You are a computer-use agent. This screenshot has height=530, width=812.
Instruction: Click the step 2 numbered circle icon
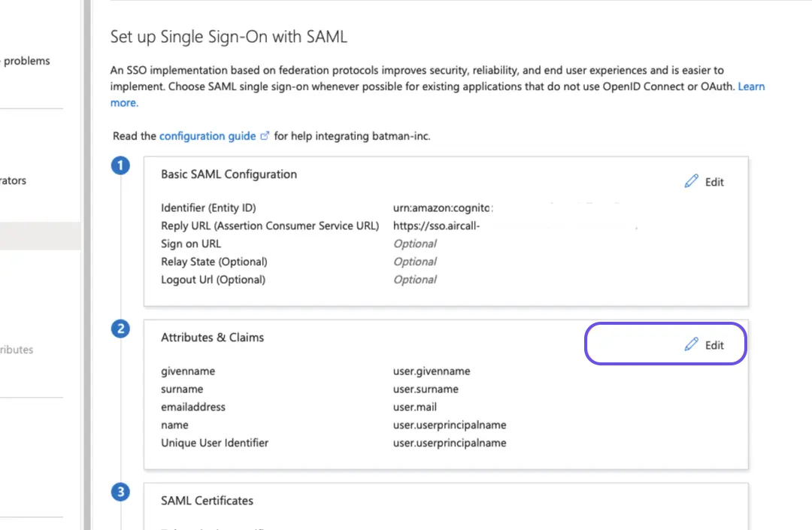tap(120, 329)
